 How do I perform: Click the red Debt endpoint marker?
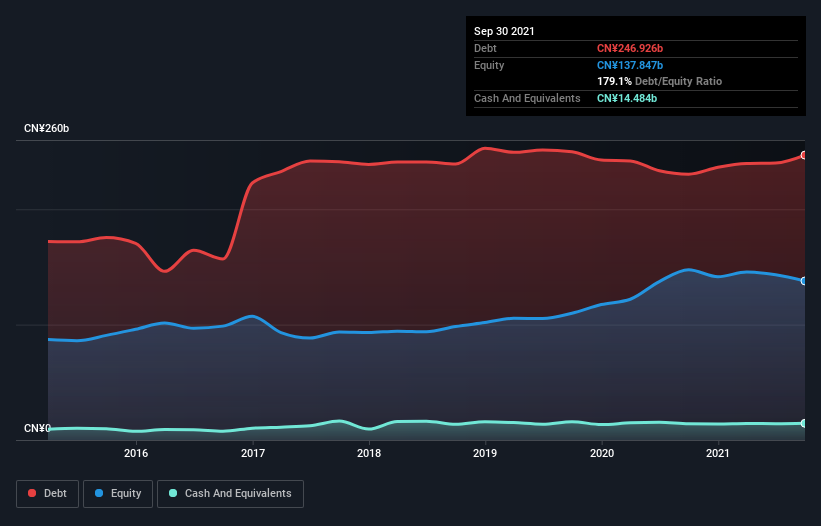click(x=804, y=155)
